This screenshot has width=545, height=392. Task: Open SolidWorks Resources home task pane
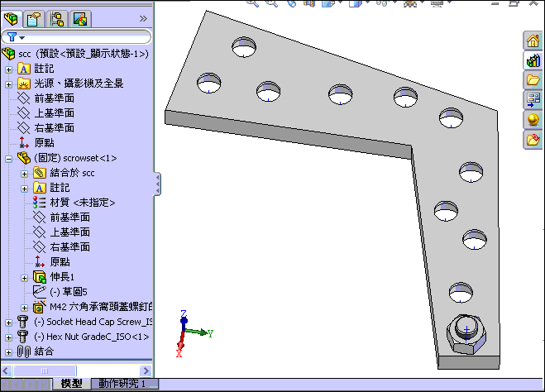(533, 41)
